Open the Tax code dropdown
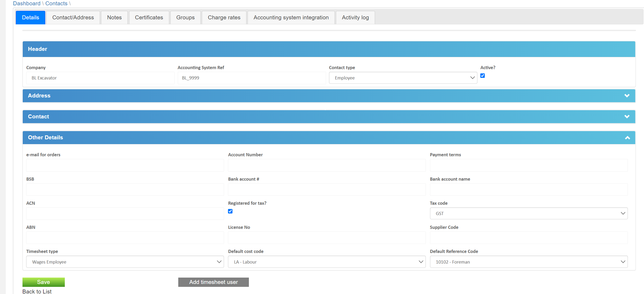Screen dimensions: 644x294 (x=528, y=213)
